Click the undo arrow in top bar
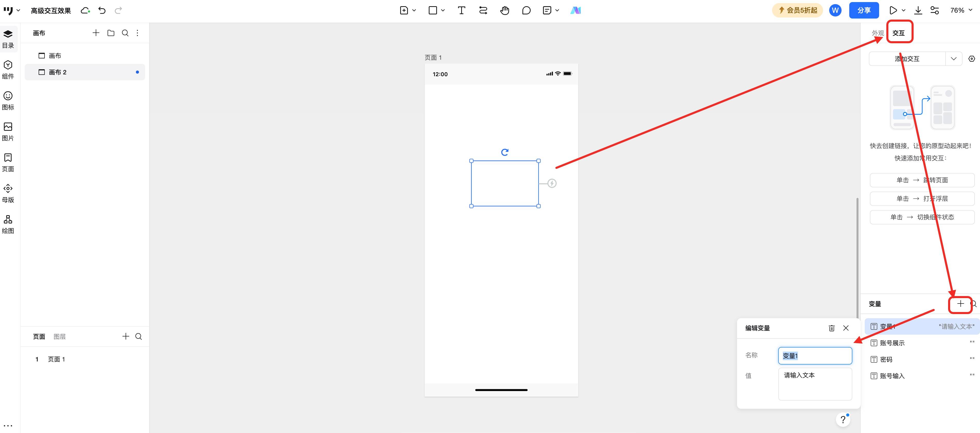This screenshot has height=433, width=980. [x=102, y=10]
